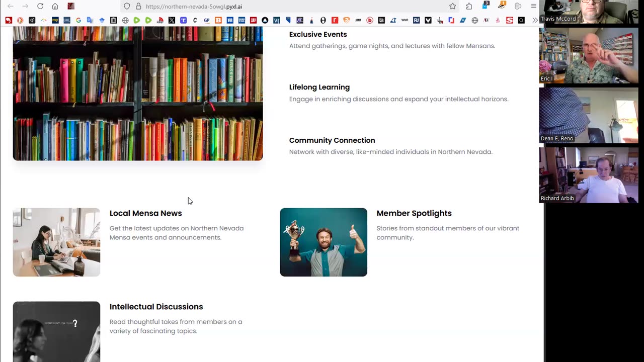Reload the page with the refresh button

(40, 7)
